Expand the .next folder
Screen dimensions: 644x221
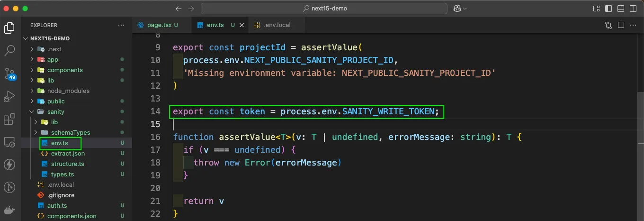pyautogui.click(x=32, y=49)
